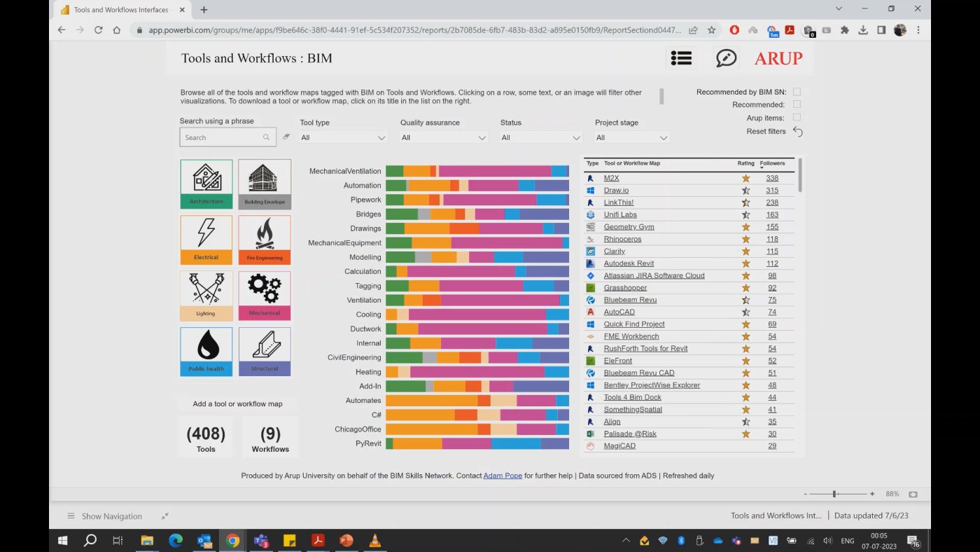Expand the Tool type dropdown
980x552 pixels.
[x=343, y=137]
